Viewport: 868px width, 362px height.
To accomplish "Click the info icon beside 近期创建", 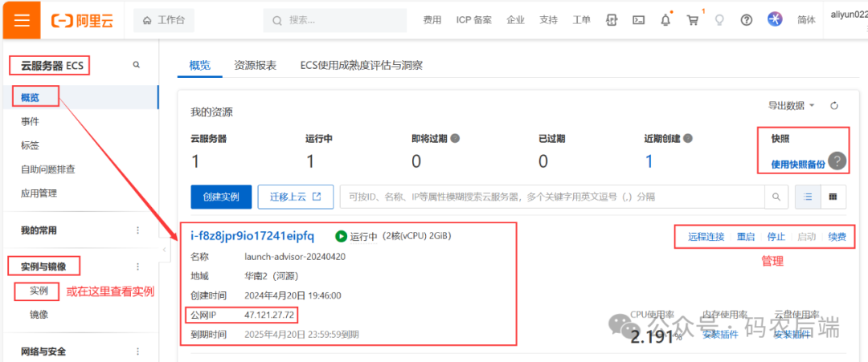I will pyautogui.click(x=690, y=138).
